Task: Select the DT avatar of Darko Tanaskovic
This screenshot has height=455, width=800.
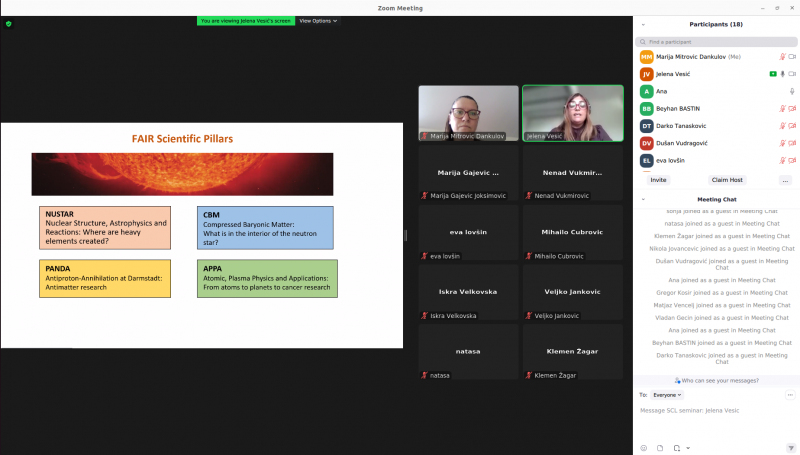Action: 646,126
